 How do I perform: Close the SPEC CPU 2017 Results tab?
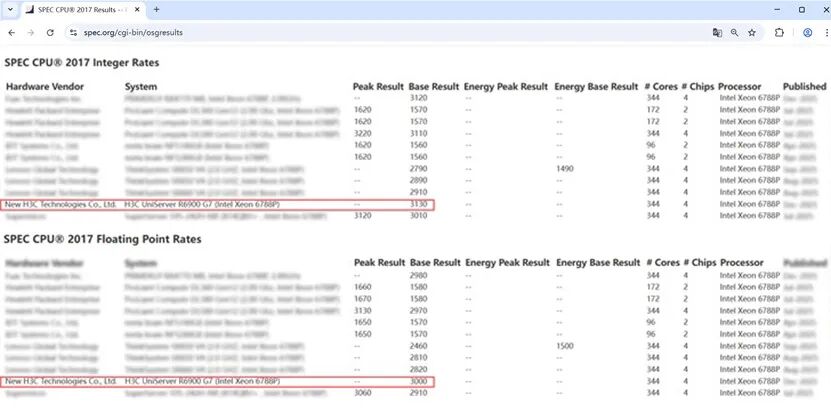[137, 10]
